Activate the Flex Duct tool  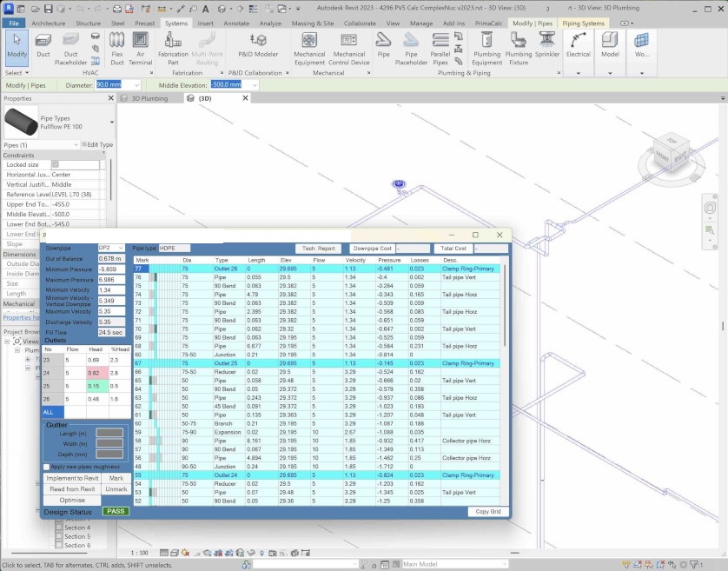point(117,49)
